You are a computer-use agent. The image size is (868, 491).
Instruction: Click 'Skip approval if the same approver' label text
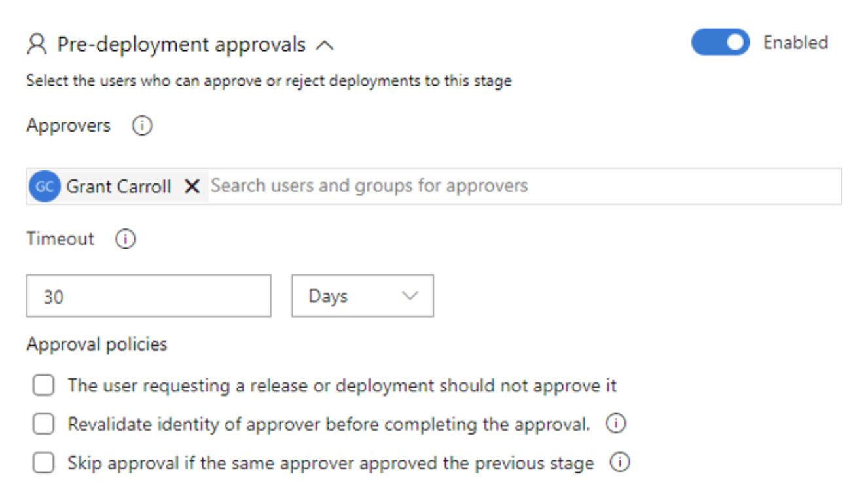click(331, 464)
